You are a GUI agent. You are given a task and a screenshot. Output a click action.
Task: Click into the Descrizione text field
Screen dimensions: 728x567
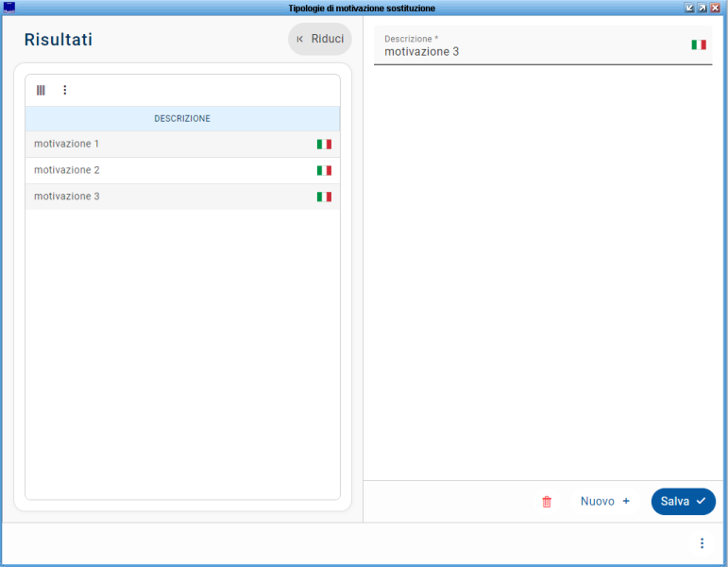click(x=529, y=52)
